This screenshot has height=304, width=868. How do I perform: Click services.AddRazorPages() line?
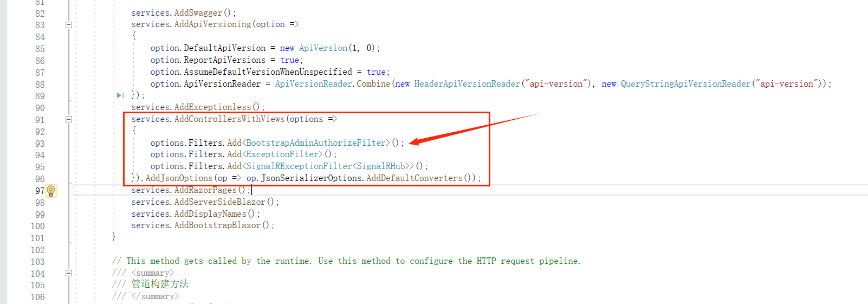(191, 190)
